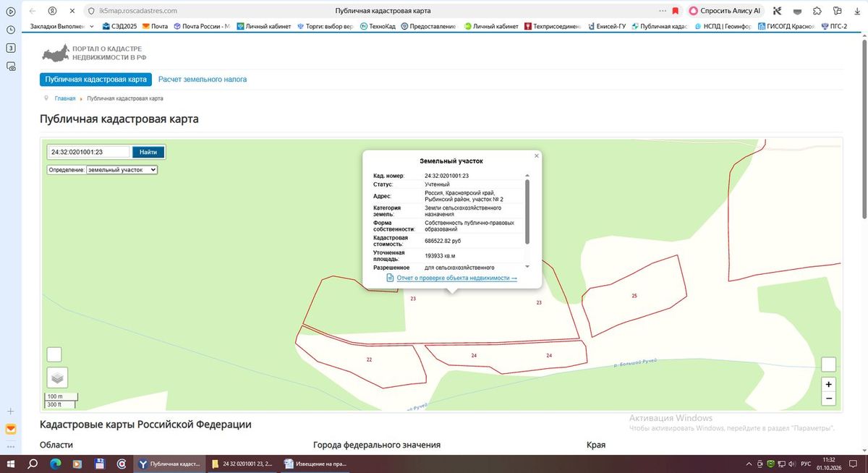Image resolution: width=868 pixels, height=473 pixels.
Task: Open the screenshot camera icon in sidebar
Action: (x=11, y=66)
